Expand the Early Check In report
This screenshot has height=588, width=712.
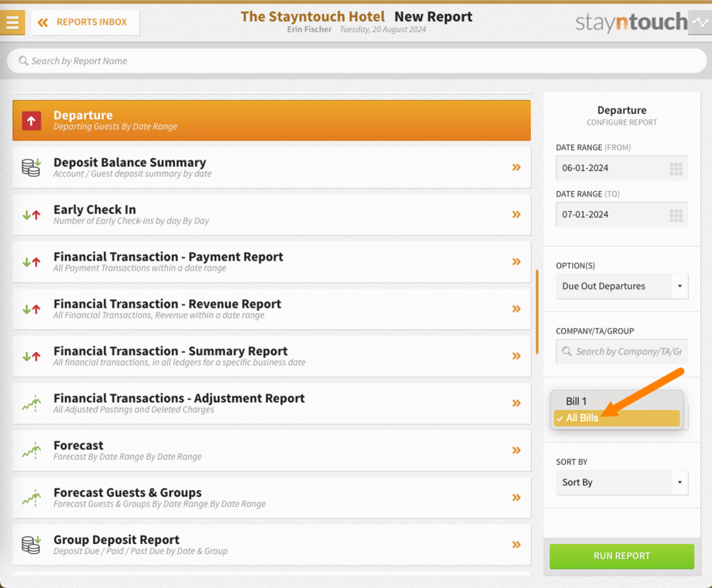(x=516, y=214)
